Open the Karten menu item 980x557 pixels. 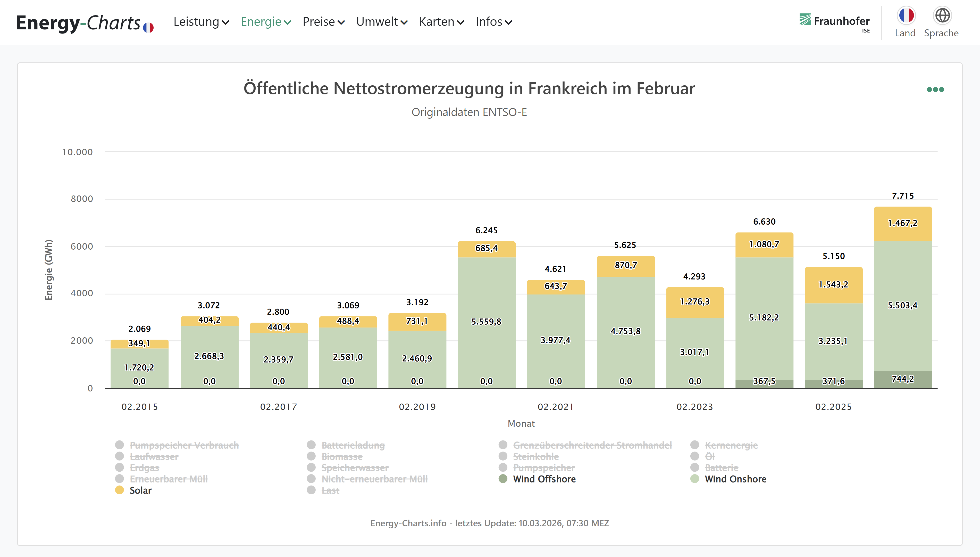click(441, 22)
